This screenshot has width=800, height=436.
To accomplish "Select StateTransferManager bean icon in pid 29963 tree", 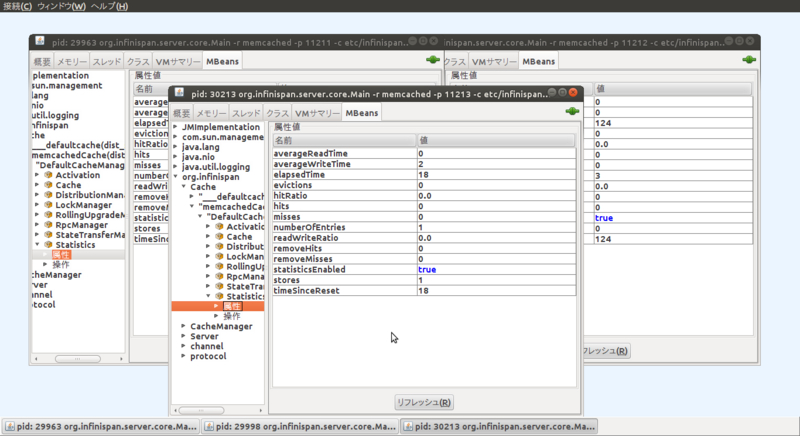I will pos(48,235).
